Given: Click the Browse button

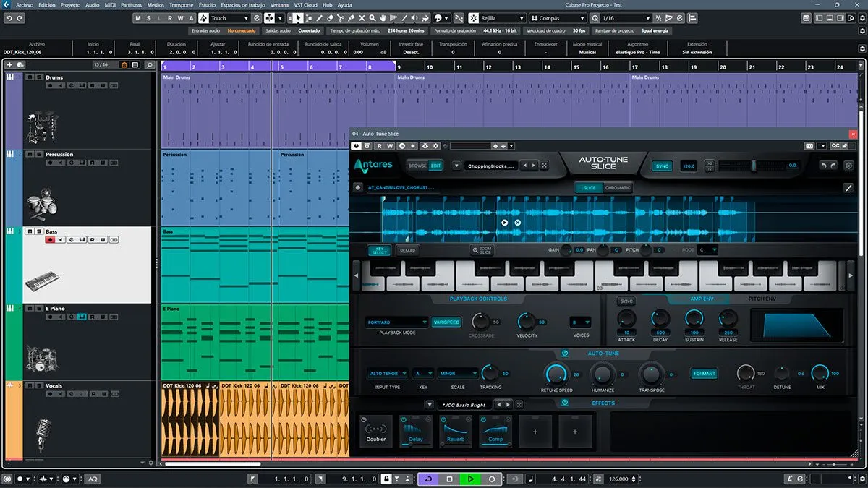Looking at the screenshot, I should [417, 166].
